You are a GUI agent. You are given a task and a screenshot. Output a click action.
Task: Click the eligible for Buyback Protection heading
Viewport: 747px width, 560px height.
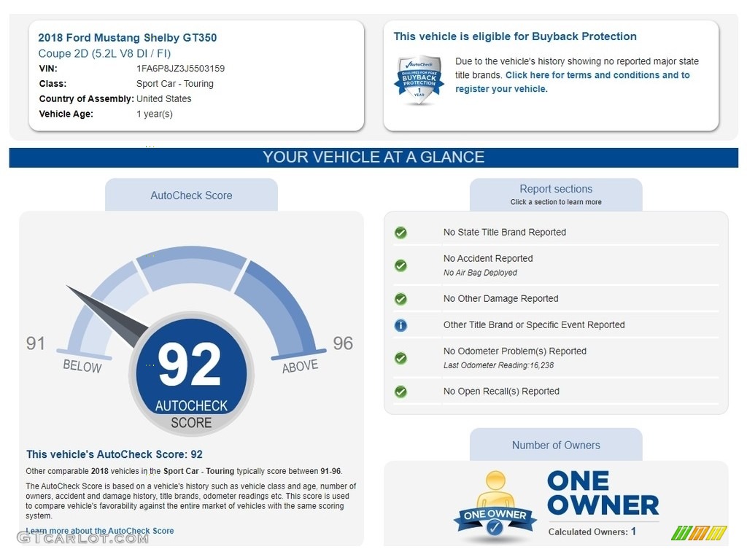click(515, 36)
